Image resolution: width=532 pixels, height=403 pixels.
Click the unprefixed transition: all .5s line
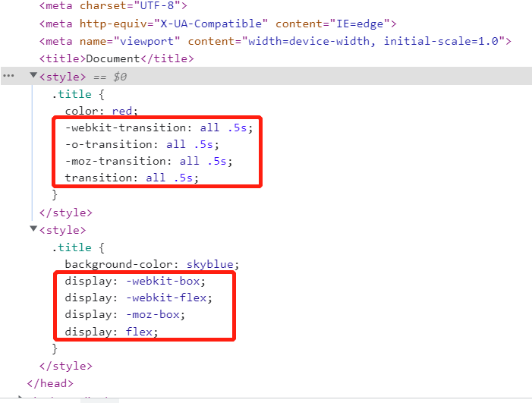131,178
